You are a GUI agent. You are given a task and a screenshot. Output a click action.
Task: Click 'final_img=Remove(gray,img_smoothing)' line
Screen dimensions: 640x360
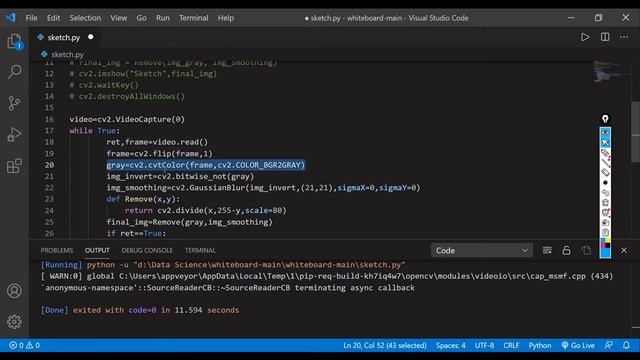[189, 222]
